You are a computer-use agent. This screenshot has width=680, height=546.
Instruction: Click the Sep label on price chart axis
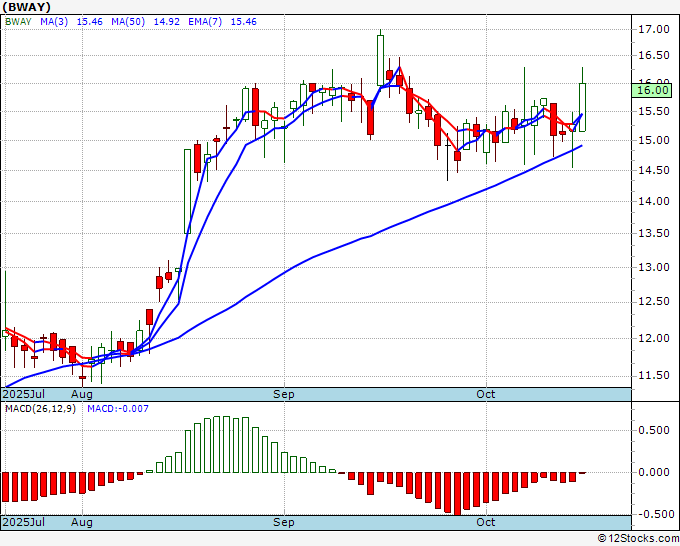(x=284, y=395)
